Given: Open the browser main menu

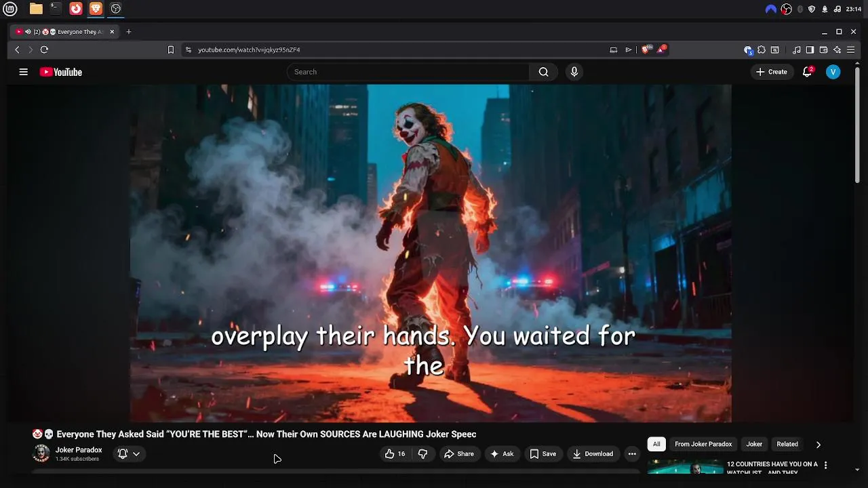Looking at the screenshot, I should tap(850, 49).
